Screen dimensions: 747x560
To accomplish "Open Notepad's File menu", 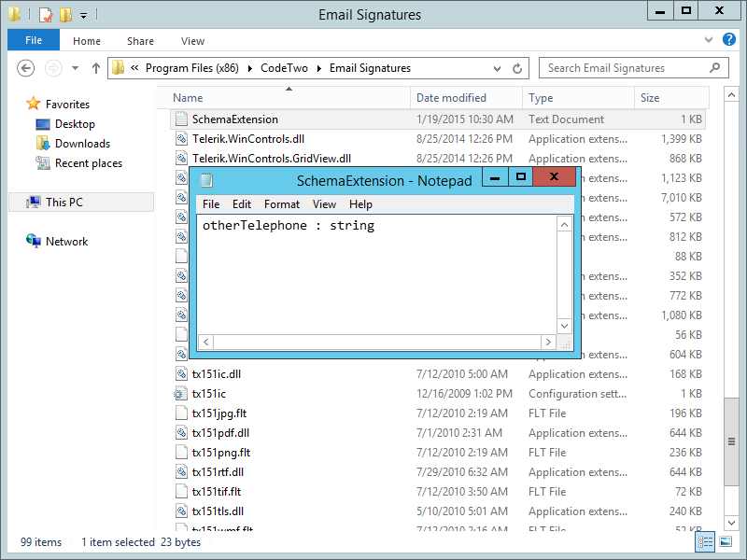I will (x=211, y=204).
